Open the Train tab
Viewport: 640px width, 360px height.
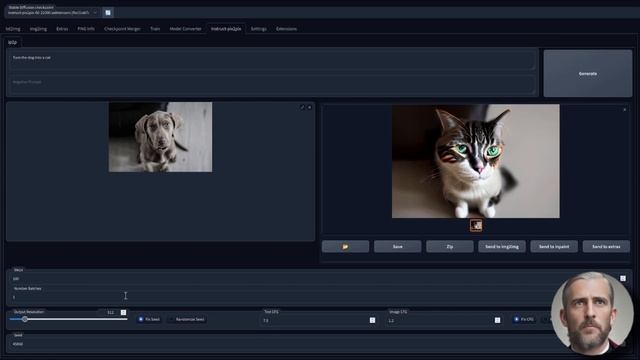(155, 29)
